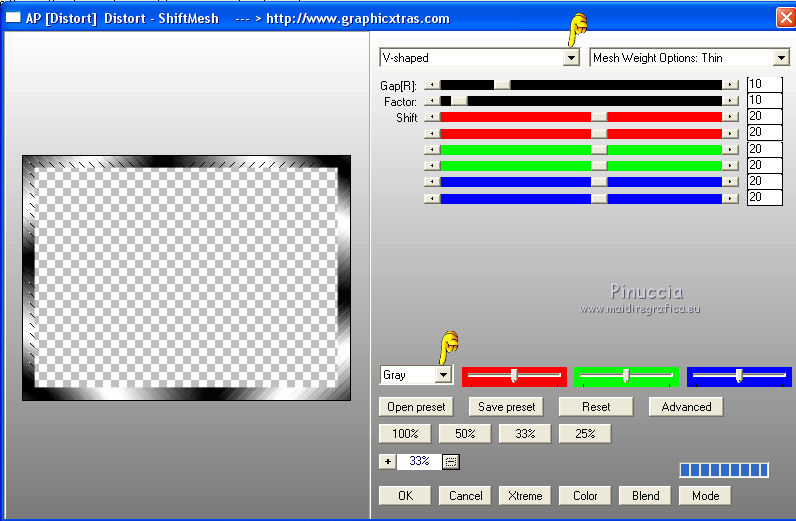
Task: Click the 33% zoom value field
Action: (419, 461)
